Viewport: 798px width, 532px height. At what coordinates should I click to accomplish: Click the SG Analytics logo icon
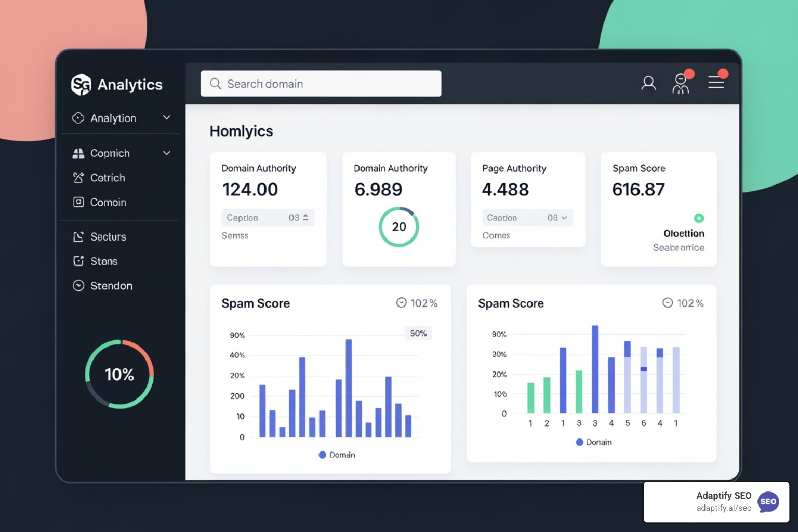81,85
